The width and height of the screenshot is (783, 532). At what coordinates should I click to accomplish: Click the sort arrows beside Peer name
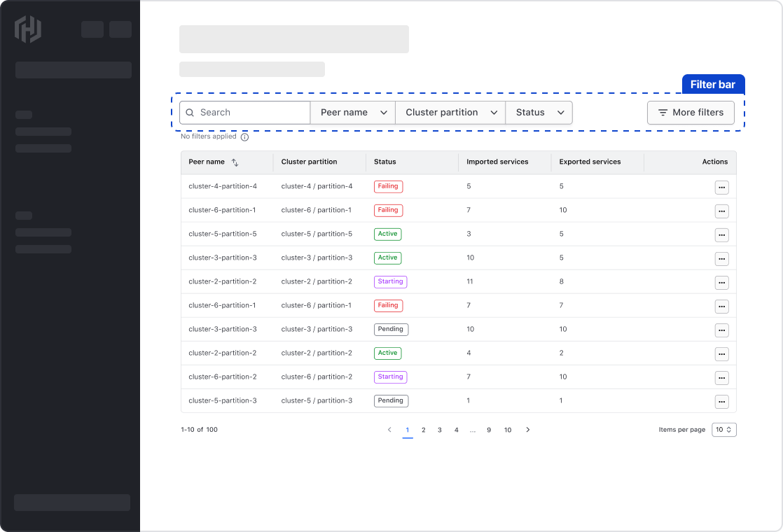(x=235, y=162)
